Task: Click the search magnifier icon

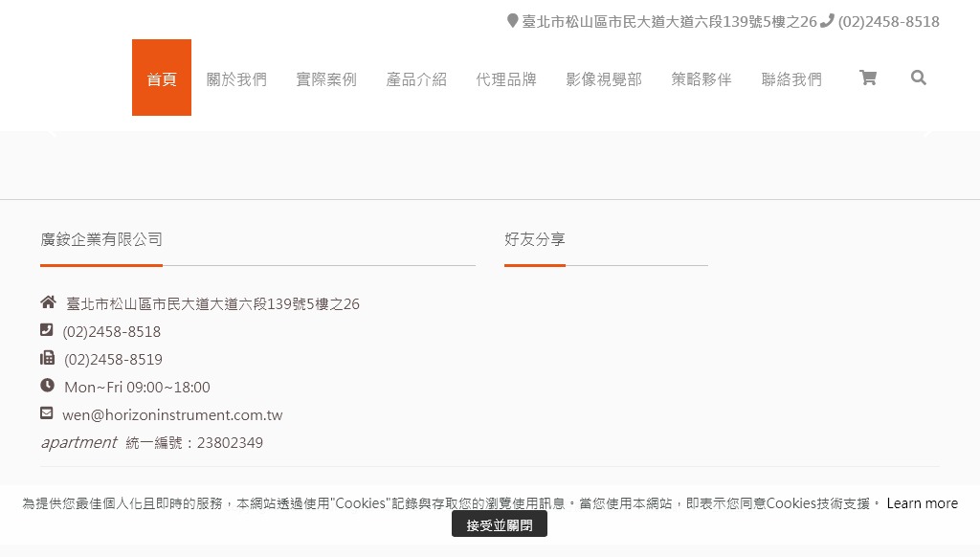Action: tap(919, 78)
